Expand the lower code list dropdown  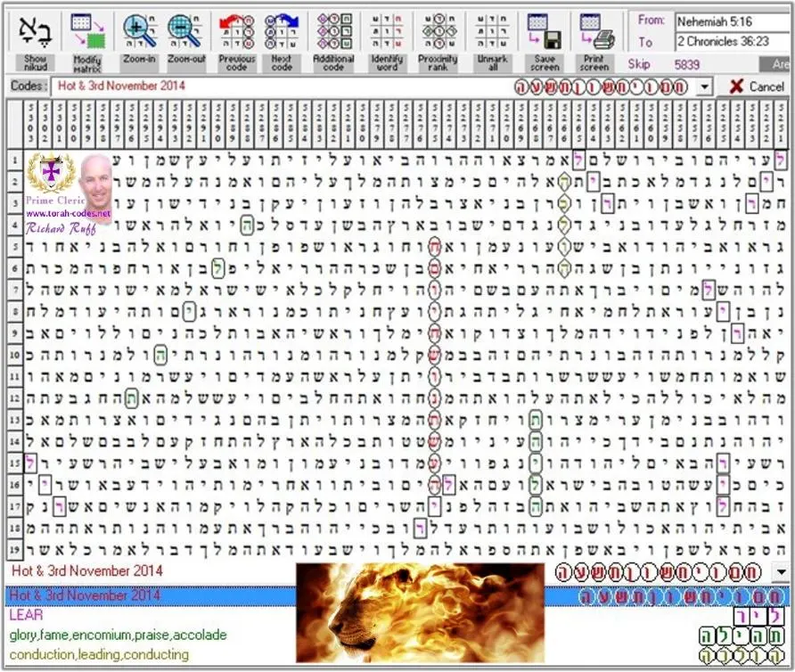(x=782, y=572)
